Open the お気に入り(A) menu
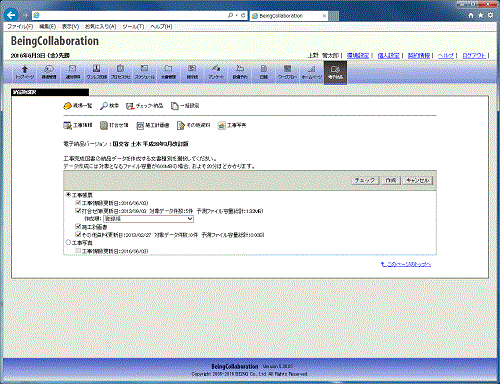 pyautogui.click(x=100, y=26)
